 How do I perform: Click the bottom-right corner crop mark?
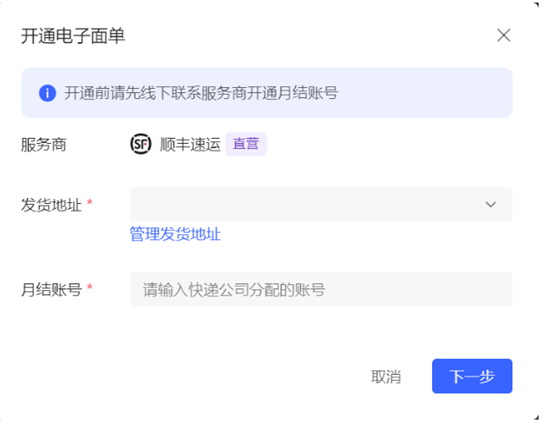click(536, 417)
